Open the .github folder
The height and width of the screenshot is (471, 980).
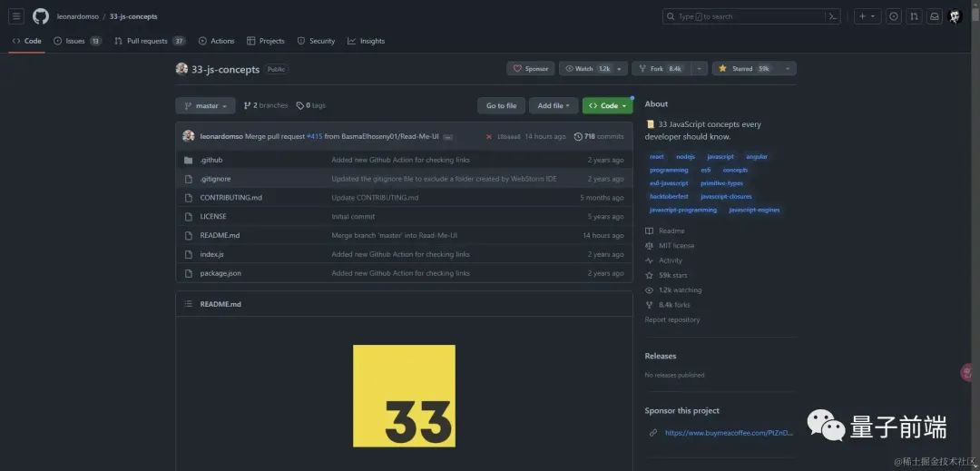211,160
